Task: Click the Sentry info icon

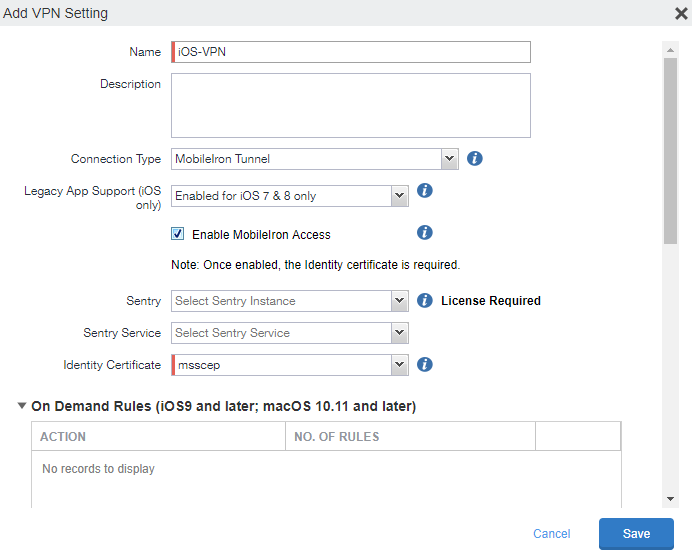Action: (425, 301)
